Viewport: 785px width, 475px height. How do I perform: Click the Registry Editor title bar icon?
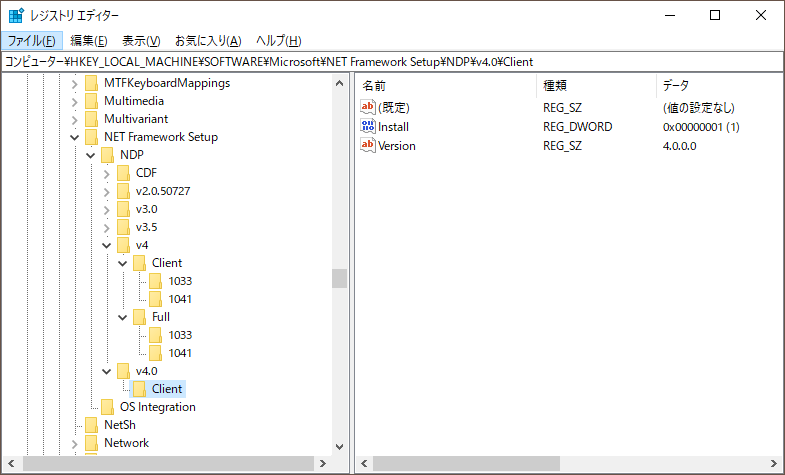(17, 16)
